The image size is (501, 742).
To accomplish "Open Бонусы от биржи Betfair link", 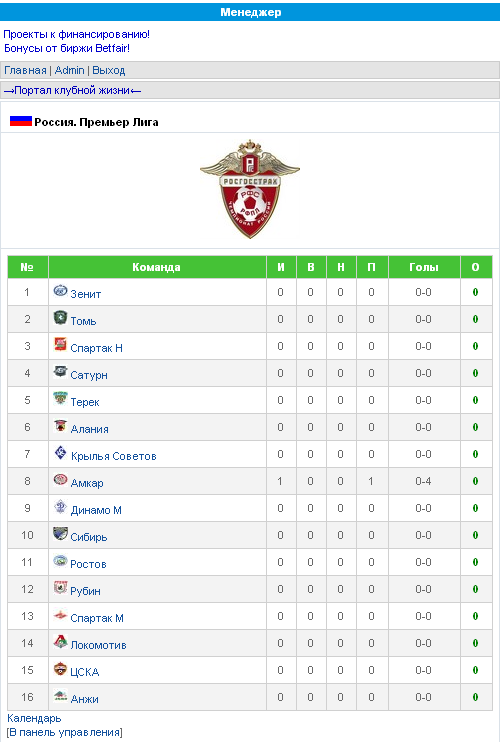I will click(x=67, y=48).
